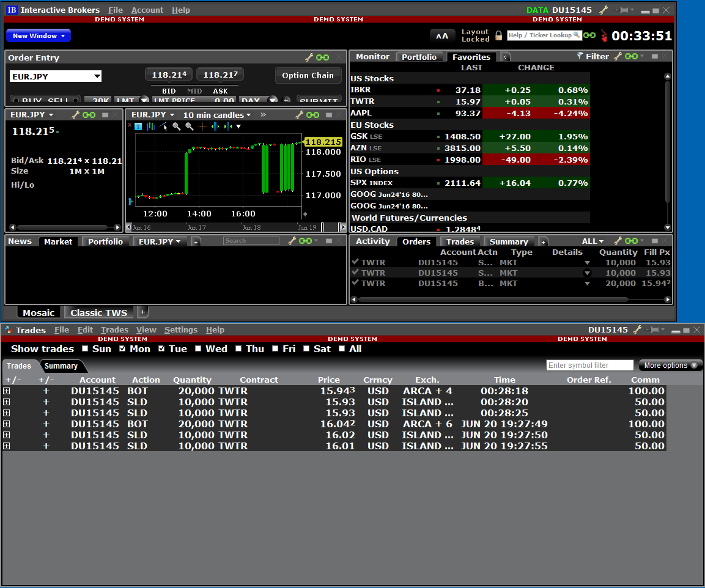
Task: Open the Summary tab in Trades window
Action: (61, 366)
